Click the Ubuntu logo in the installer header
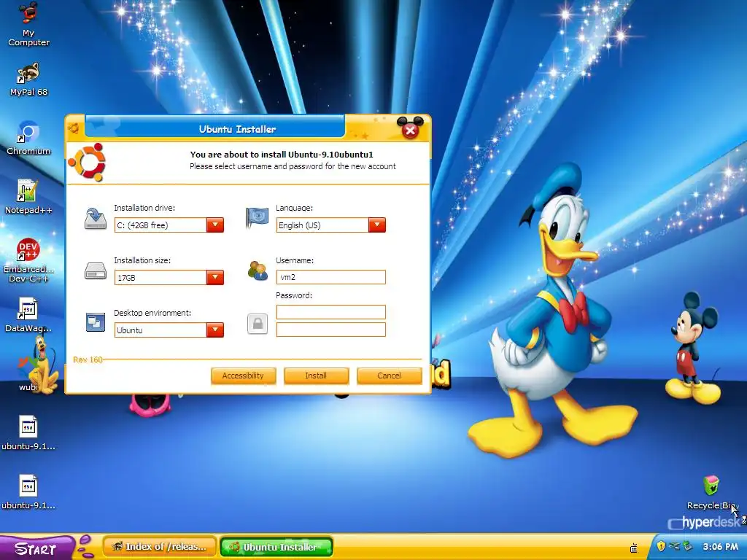This screenshot has height=560, width=747. point(87,162)
